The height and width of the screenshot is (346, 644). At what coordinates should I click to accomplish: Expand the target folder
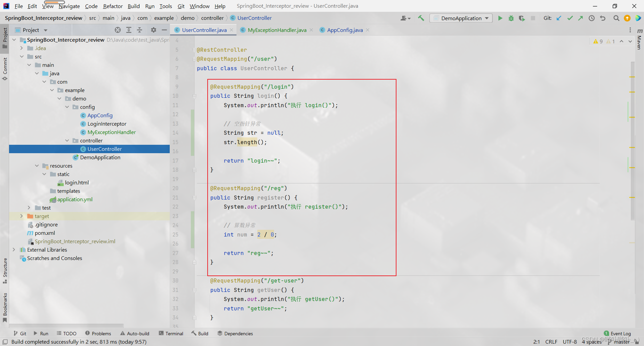(22, 216)
